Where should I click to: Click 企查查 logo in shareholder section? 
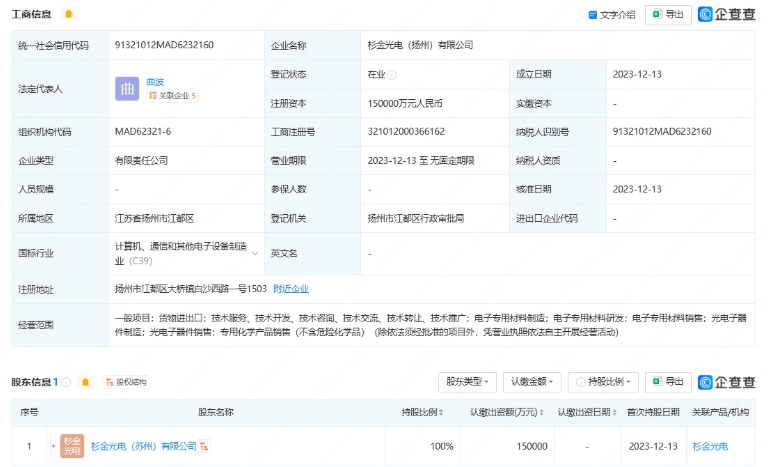pyautogui.click(x=727, y=382)
